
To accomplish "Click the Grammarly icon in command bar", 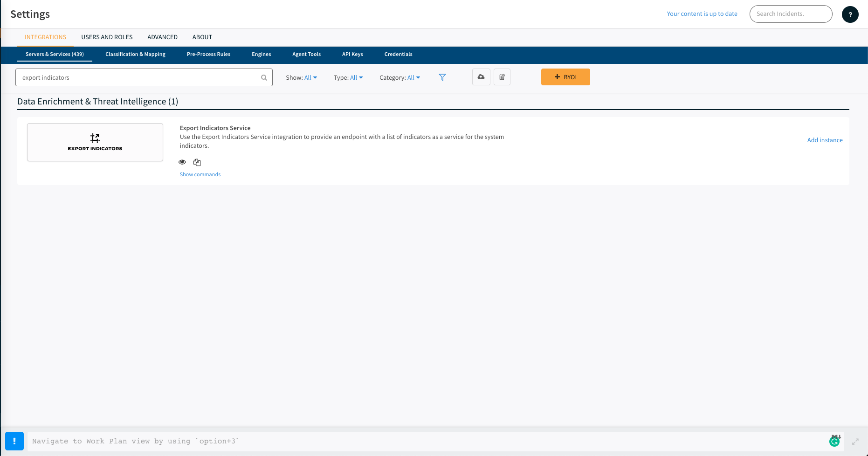I will pos(834,441).
